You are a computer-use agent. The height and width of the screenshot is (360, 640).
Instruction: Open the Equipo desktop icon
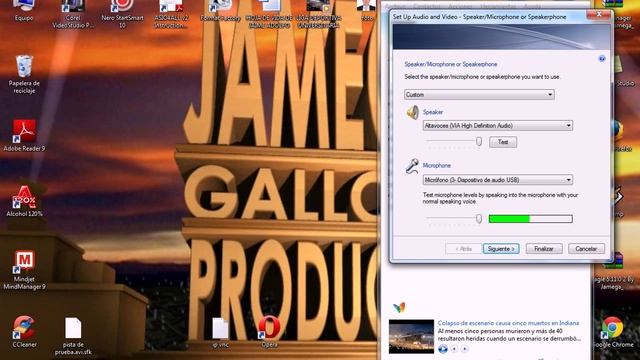(x=24, y=11)
